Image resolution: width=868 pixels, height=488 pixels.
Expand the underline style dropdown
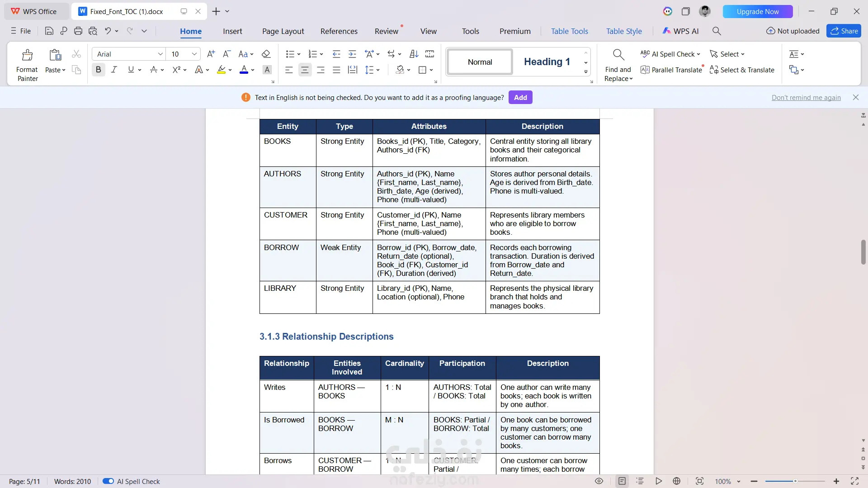pos(140,70)
